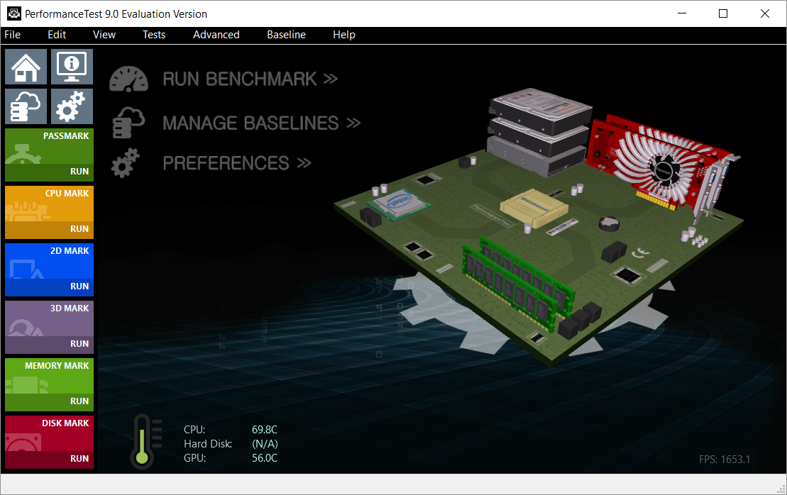Click the PREFERENCES link
The width and height of the screenshot is (787, 495).
tap(237, 163)
